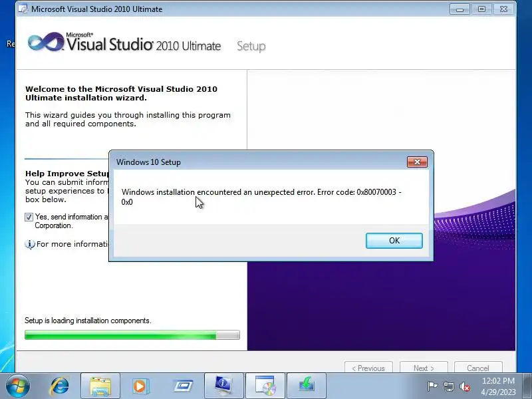Maximize the Visual Studio 2010 Ultimate window

[x=481, y=9]
